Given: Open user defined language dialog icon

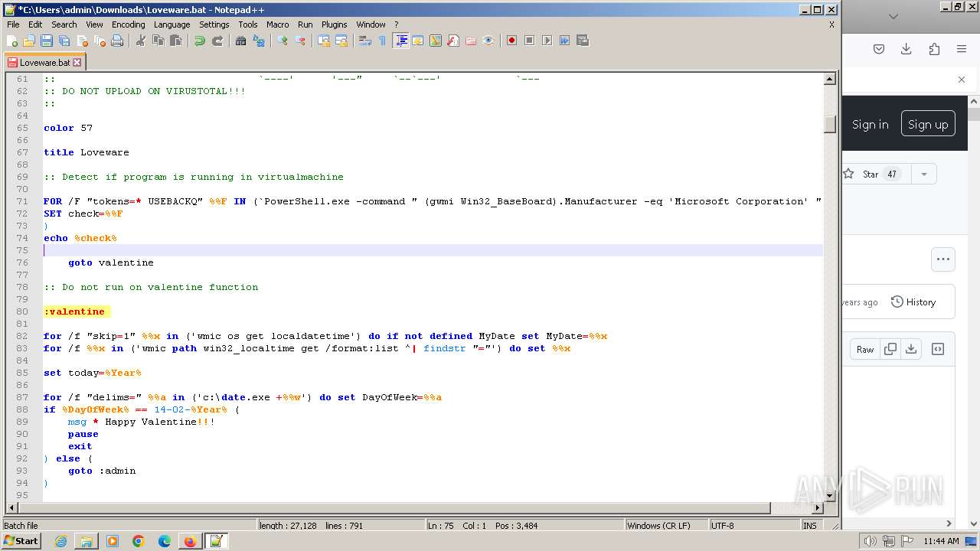Looking at the screenshot, I should click(418, 41).
